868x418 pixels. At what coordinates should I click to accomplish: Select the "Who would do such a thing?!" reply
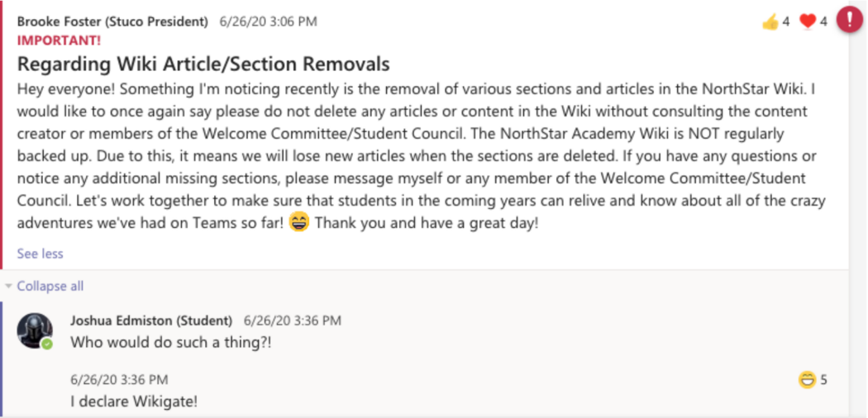(x=171, y=341)
